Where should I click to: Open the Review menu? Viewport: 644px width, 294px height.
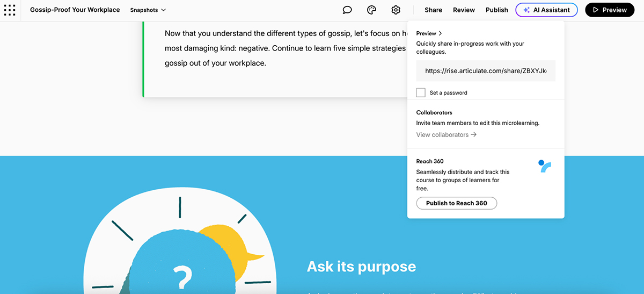point(464,10)
